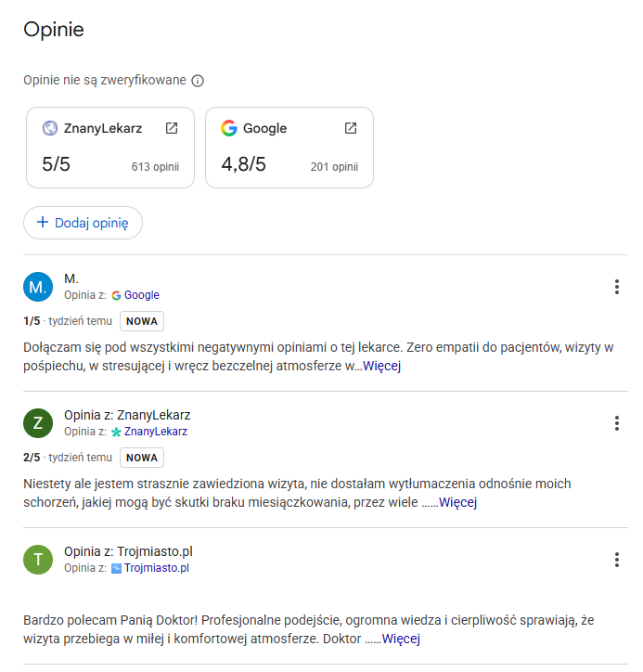Viewport: 643px width, 672px height.
Task: Expand M. review with Więcej link
Action: (x=381, y=366)
